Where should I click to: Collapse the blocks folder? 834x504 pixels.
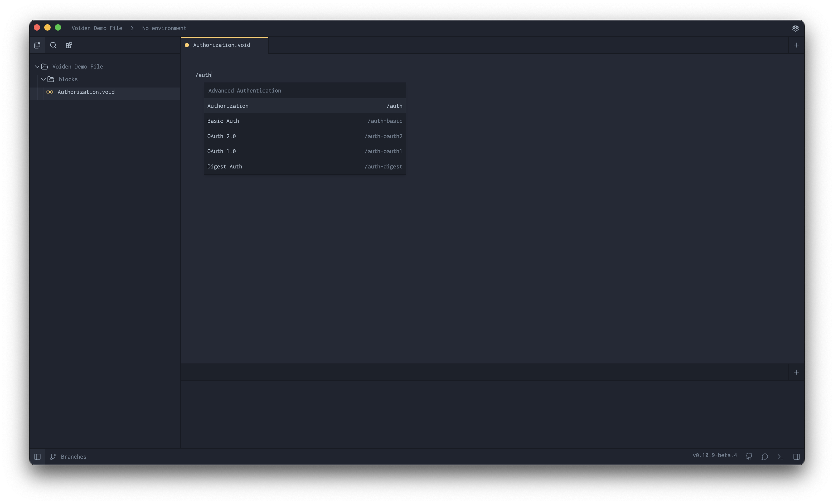pos(43,79)
